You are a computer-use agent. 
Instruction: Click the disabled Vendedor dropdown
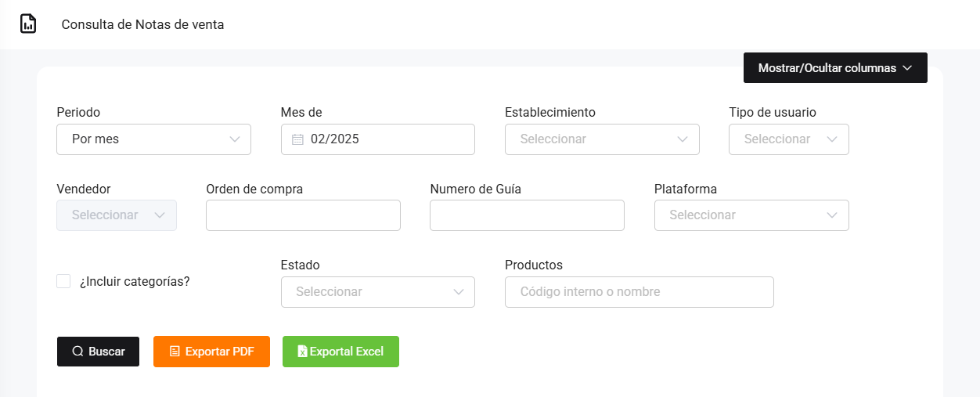coord(117,215)
